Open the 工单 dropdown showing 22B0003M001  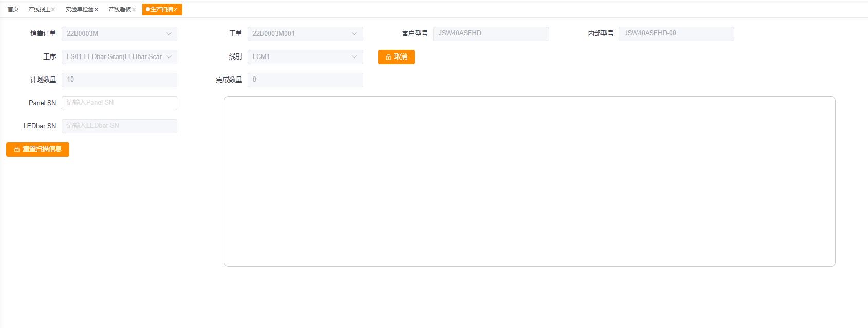tap(305, 34)
